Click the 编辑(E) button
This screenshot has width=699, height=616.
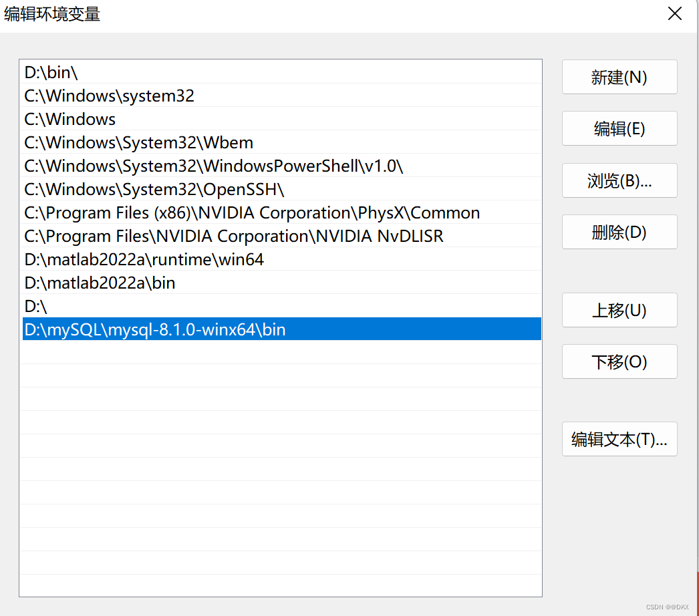pyautogui.click(x=619, y=128)
